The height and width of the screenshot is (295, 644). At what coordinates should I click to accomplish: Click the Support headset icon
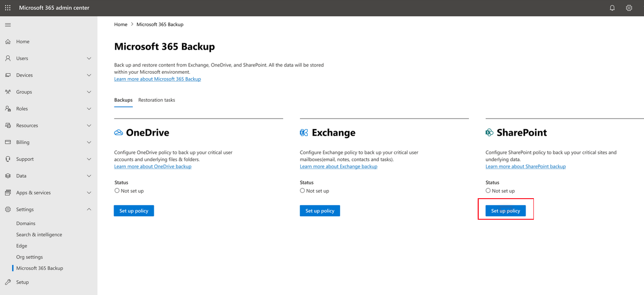tap(8, 159)
